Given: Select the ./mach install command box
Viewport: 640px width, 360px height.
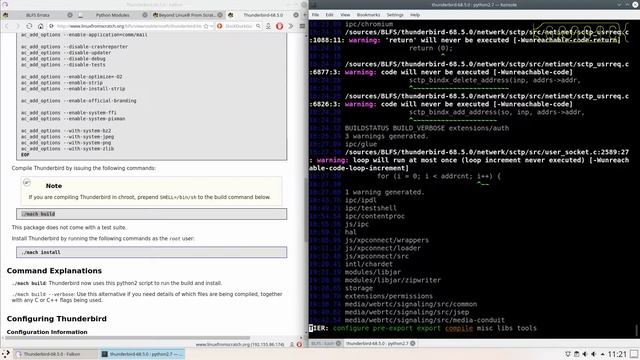Looking at the screenshot, I should pos(151,252).
